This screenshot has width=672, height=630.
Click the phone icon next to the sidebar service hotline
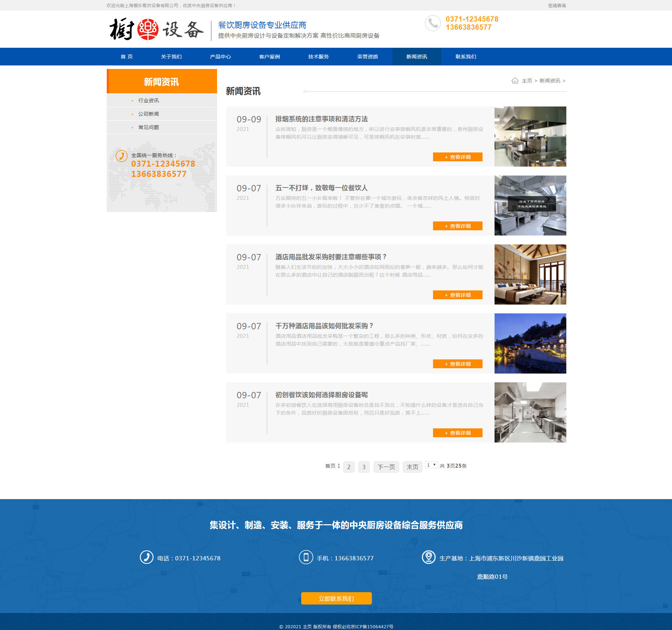click(121, 156)
